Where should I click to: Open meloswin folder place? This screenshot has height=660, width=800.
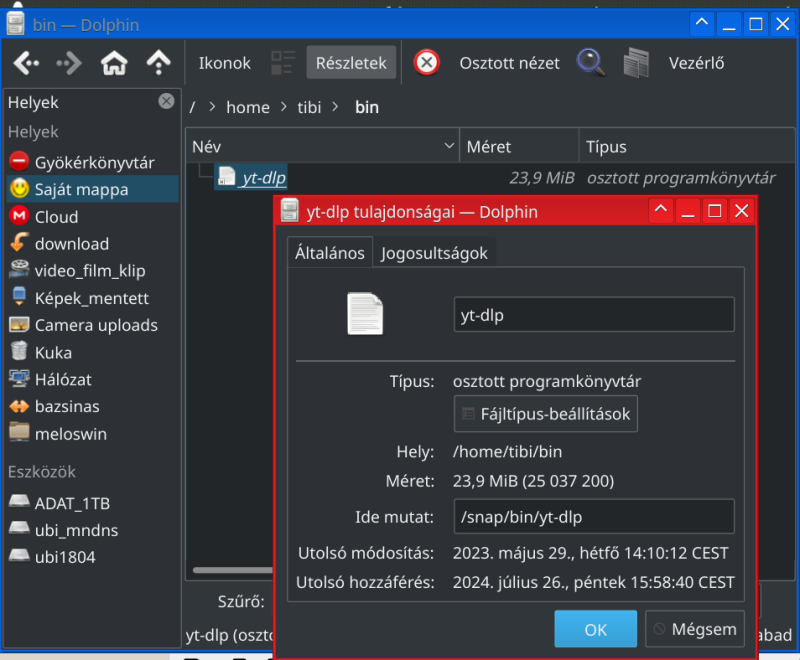[x=93, y=434]
